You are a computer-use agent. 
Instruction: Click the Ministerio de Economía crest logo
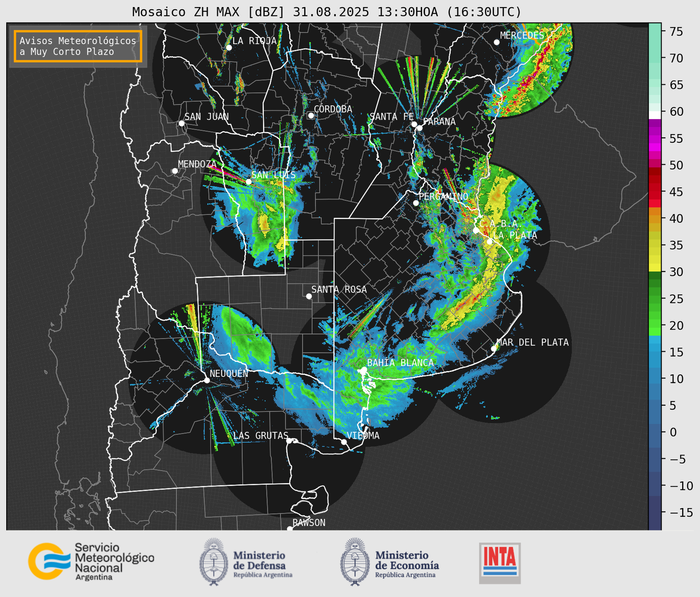point(355,562)
